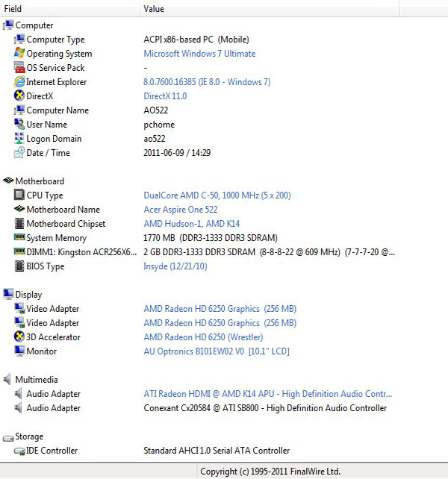Click the Field column header
This screenshot has width=448, height=479.
(69, 8)
